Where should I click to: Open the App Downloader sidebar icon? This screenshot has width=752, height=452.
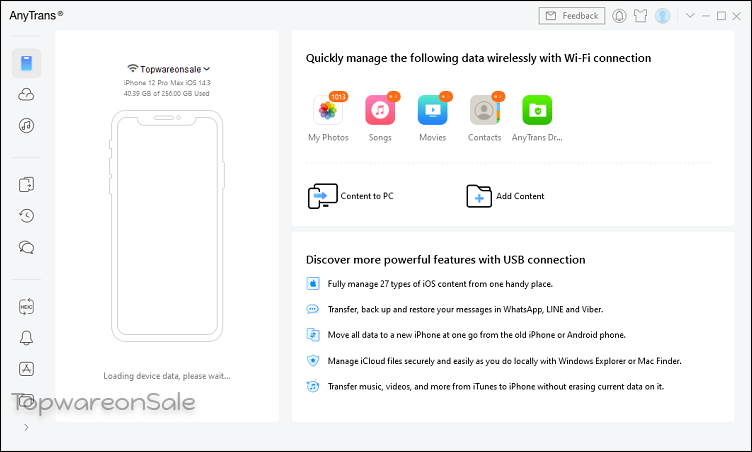click(x=26, y=369)
